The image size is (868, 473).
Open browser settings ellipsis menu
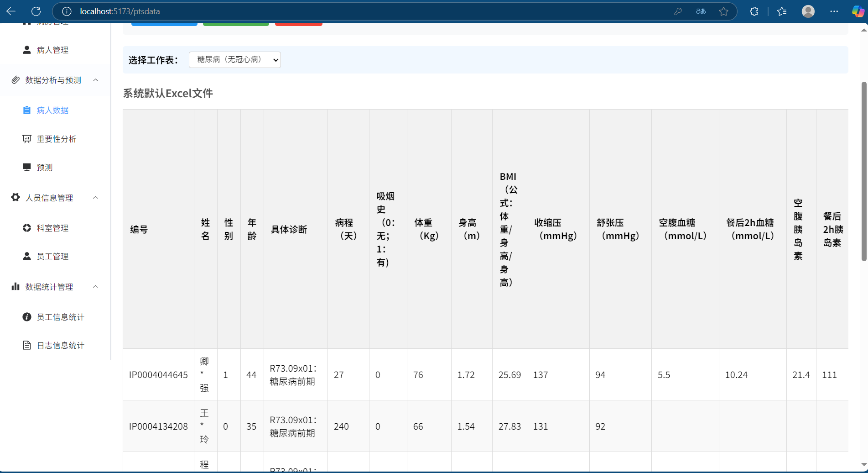coord(834,11)
